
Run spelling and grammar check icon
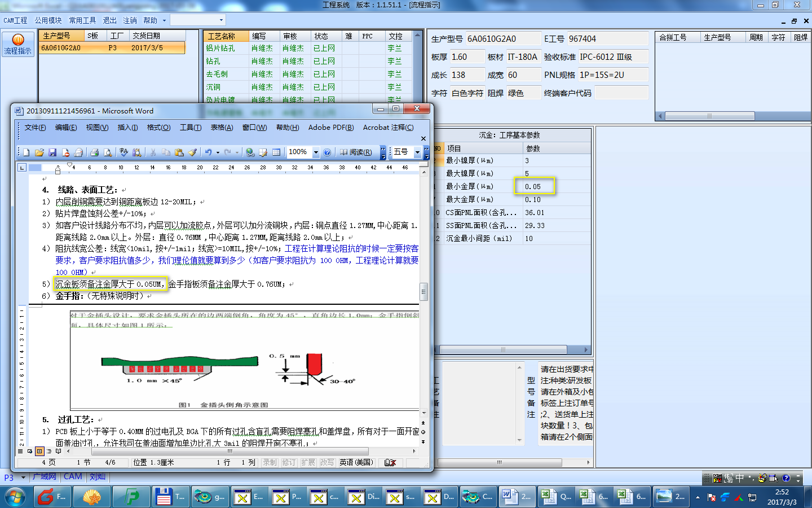pyautogui.click(x=123, y=152)
